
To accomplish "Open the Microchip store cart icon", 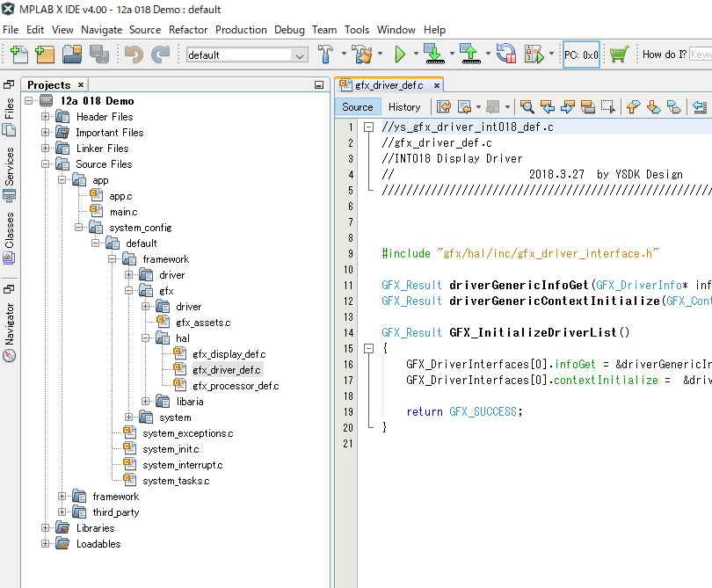I will coord(619,54).
